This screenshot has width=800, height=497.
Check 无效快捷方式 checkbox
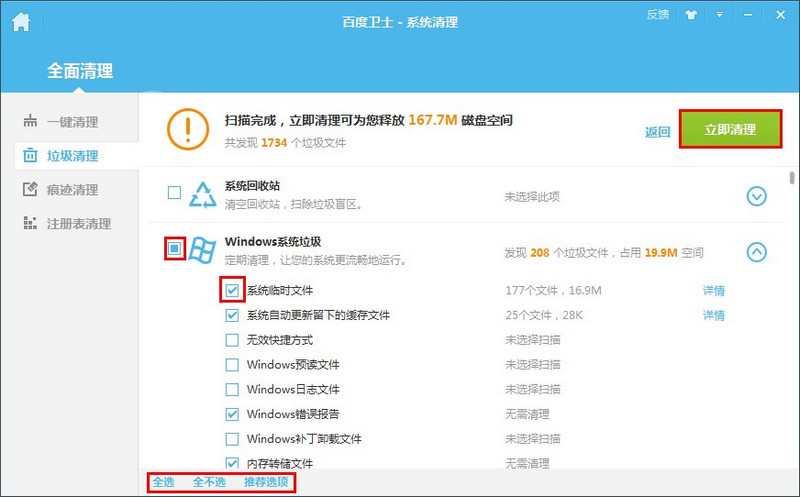point(232,340)
